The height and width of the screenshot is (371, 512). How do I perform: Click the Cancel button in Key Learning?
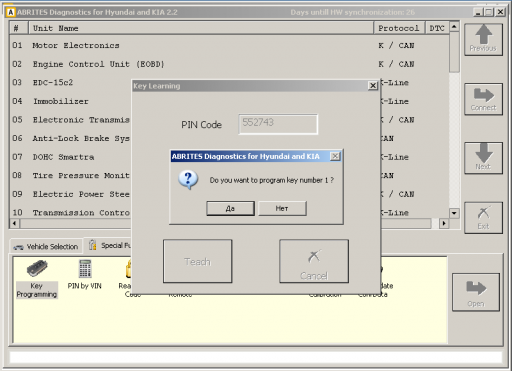click(x=314, y=261)
